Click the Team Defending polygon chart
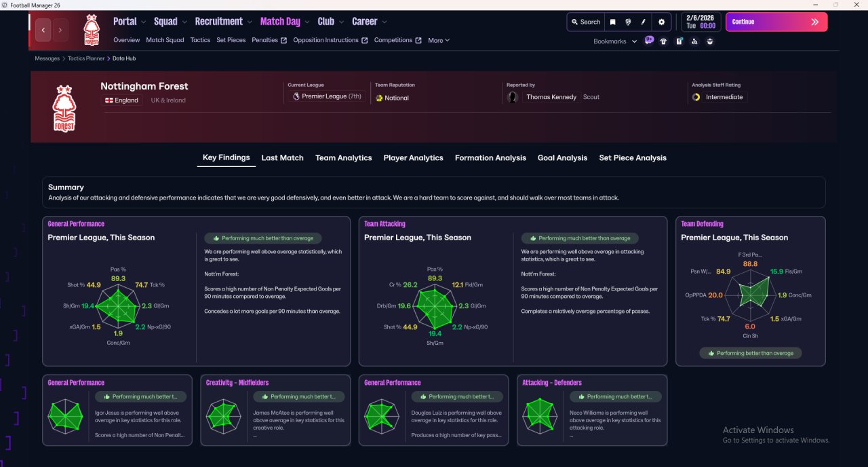 click(x=750, y=295)
